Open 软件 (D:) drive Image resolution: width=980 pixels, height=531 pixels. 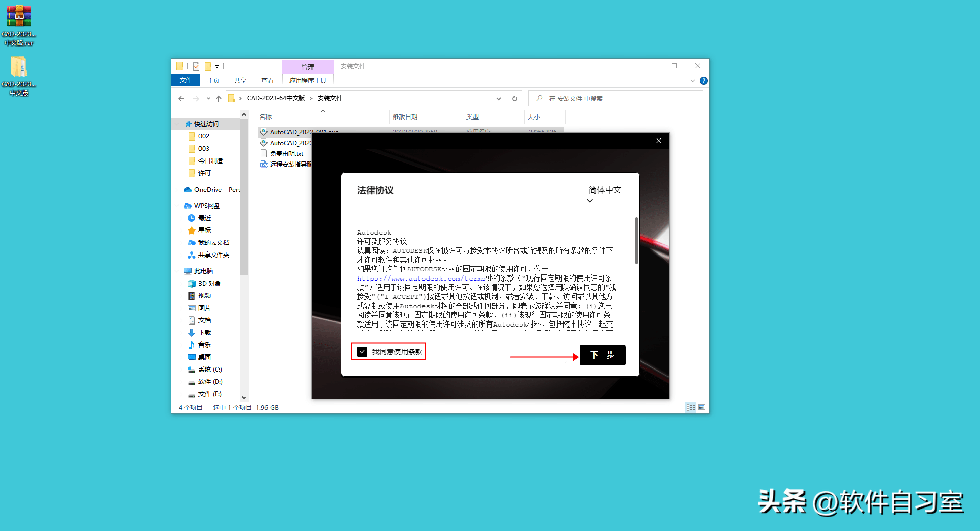[x=205, y=382]
